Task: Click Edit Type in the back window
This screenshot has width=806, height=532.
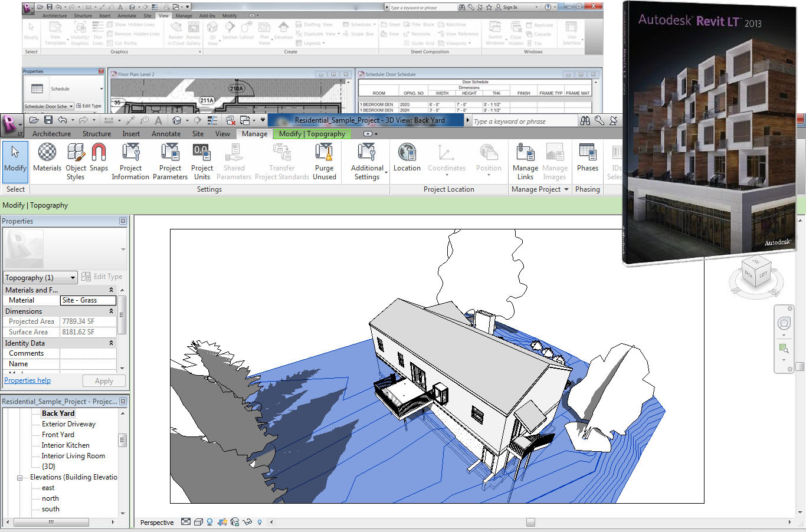Action: pyautogui.click(x=89, y=106)
